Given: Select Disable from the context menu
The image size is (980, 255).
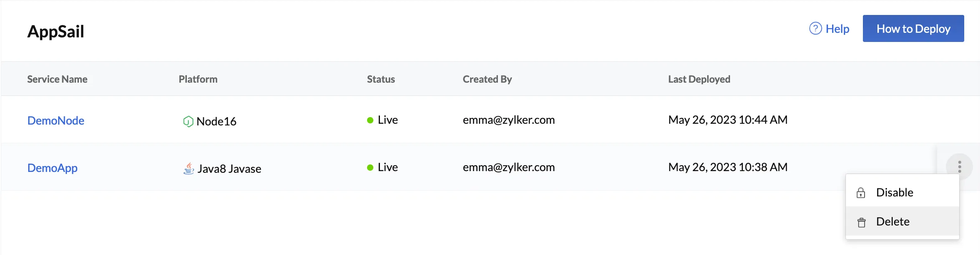Looking at the screenshot, I should point(902,192).
